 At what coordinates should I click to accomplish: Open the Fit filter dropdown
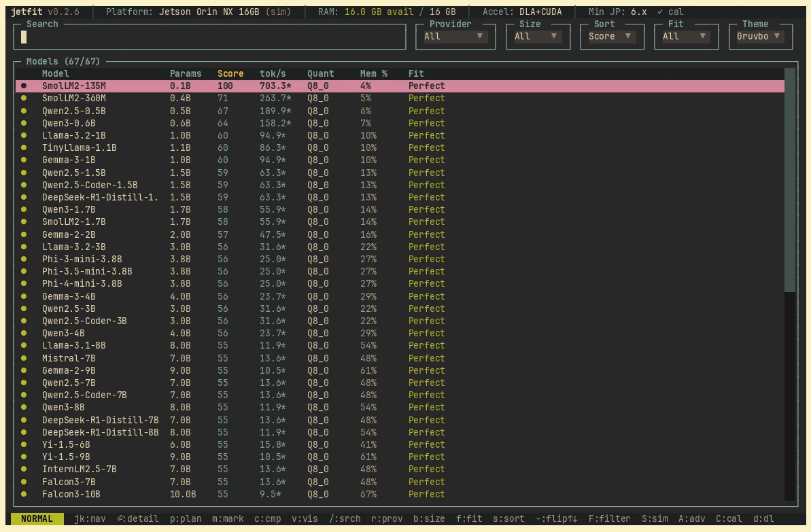(686, 37)
